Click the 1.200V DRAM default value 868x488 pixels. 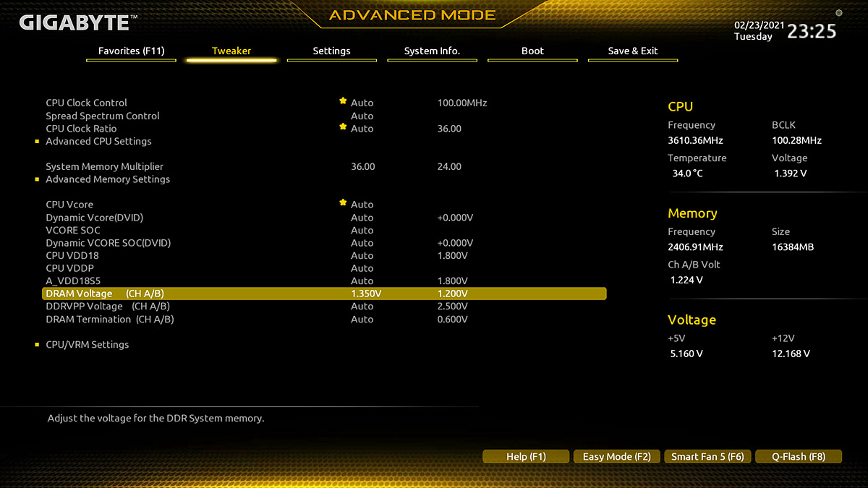(453, 294)
